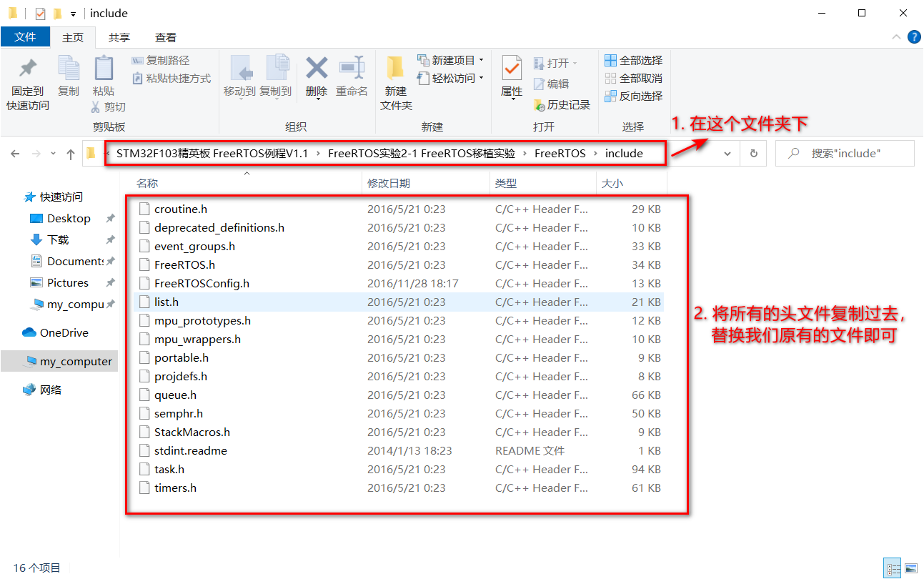Click Copy path (复制路径)
This screenshot has height=579, width=924.
point(161,61)
